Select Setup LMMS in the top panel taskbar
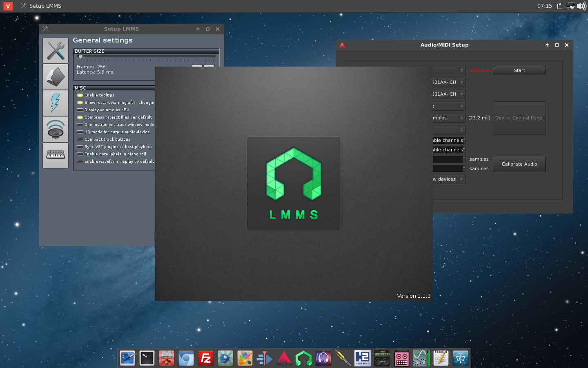This screenshot has width=588, height=368. (x=41, y=6)
